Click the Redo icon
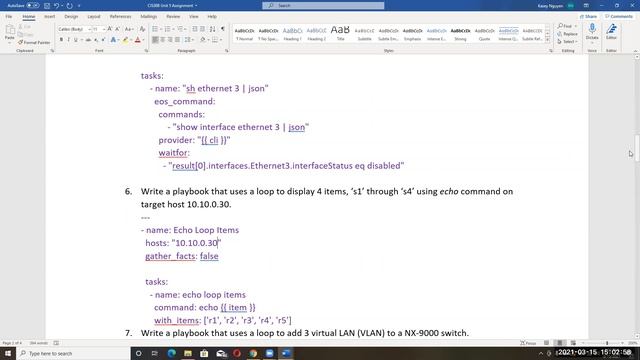The width and height of the screenshot is (640, 360). 70,6
